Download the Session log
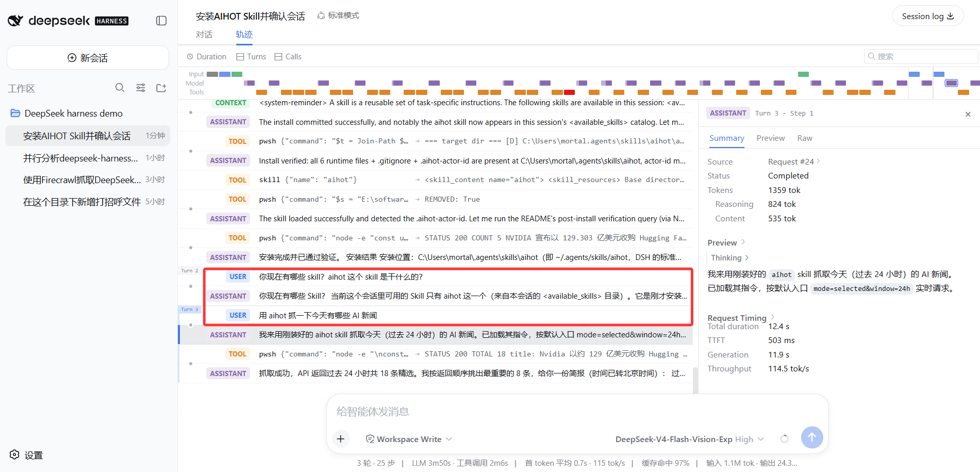Screen dimensions: 980x472 point(928,16)
